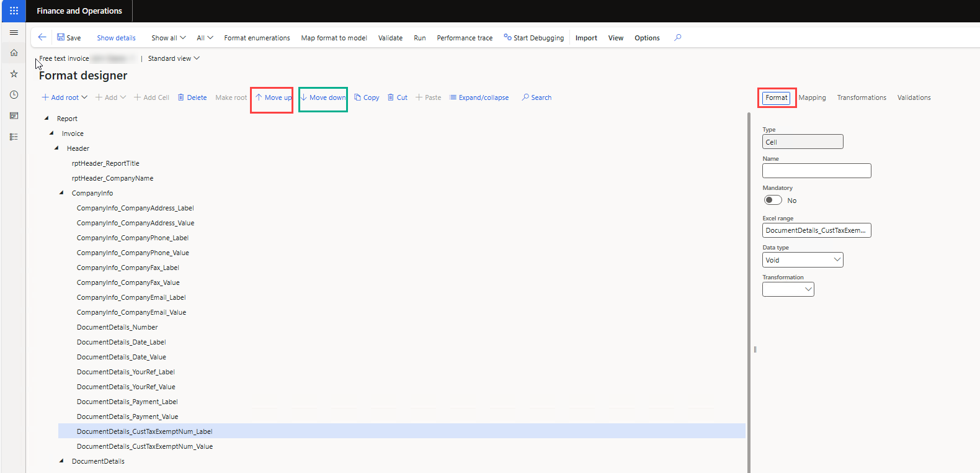
Task: Open Favorites star icon in sidebar
Action: coord(14,74)
